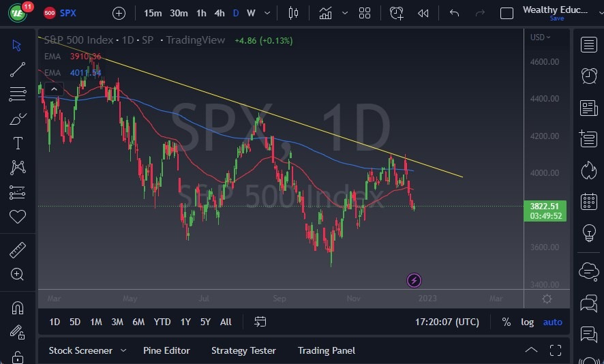This screenshot has width=604, height=364.
Task: Switch to the Pine Editor tab
Action: pos(166,350)
